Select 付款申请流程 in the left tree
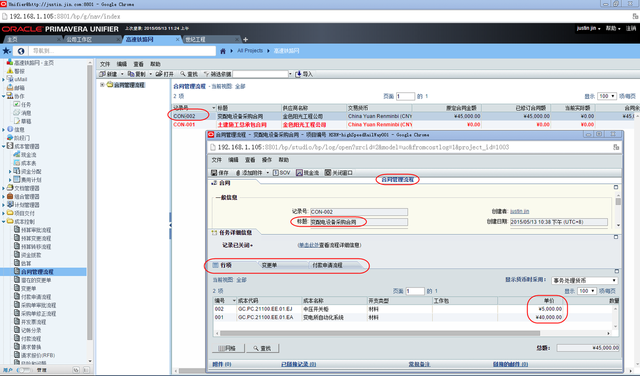Image resolution: width=640 pixels, height=376 pixels. tap(36, 297)
